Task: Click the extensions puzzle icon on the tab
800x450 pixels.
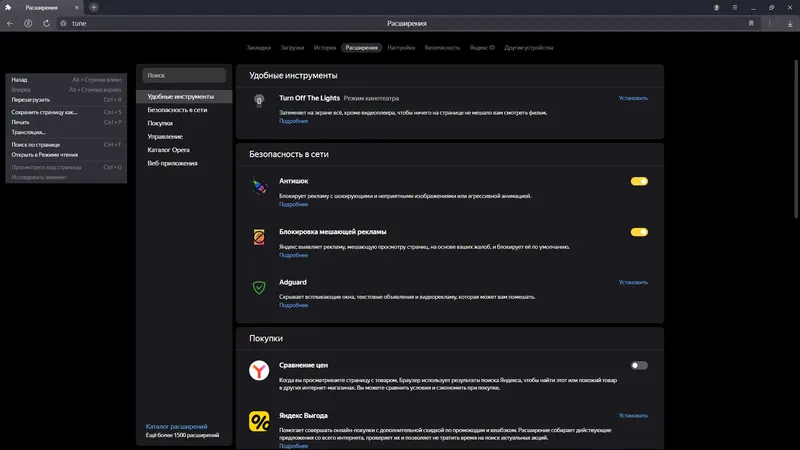Action: point(8,8)
